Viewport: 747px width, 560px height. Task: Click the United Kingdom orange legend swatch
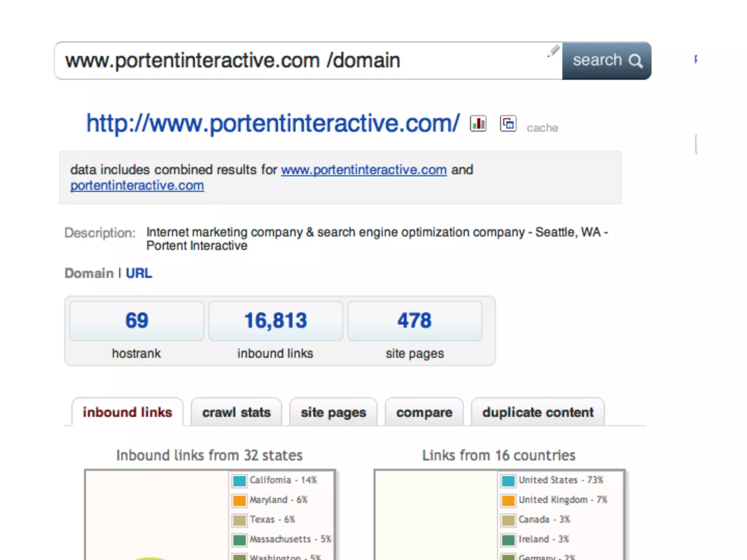click(x=508, y=500)
